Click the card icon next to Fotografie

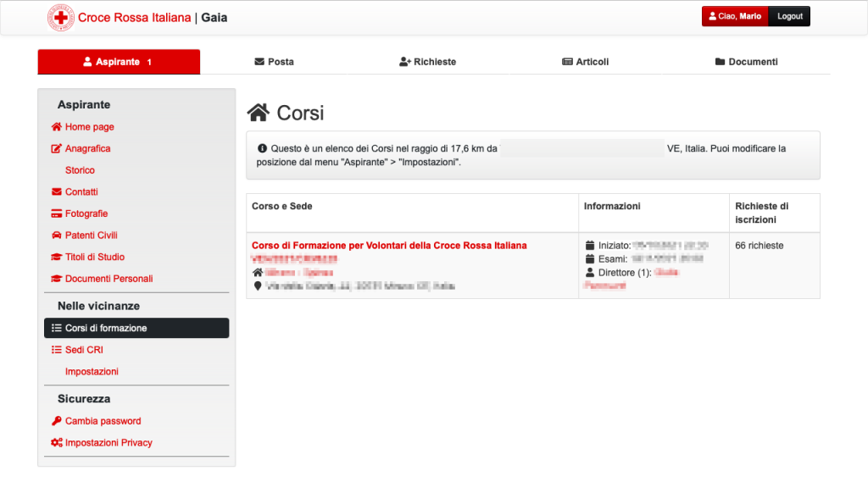point(57,213)
